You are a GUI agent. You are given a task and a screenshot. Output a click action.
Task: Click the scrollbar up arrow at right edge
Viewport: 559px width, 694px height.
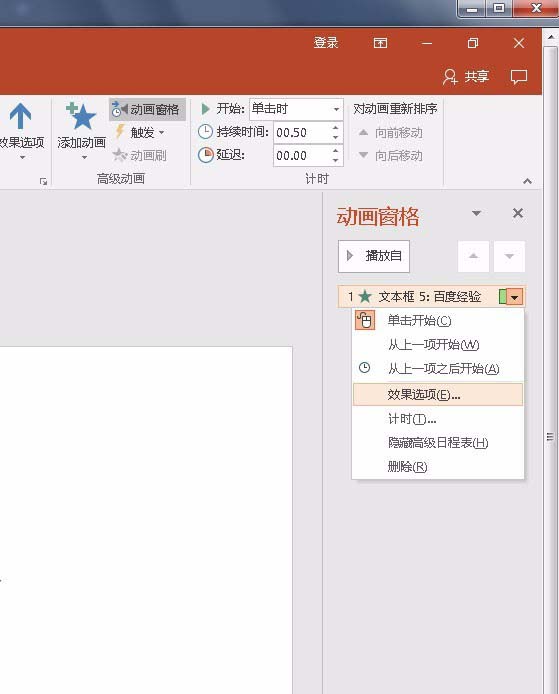551,37
